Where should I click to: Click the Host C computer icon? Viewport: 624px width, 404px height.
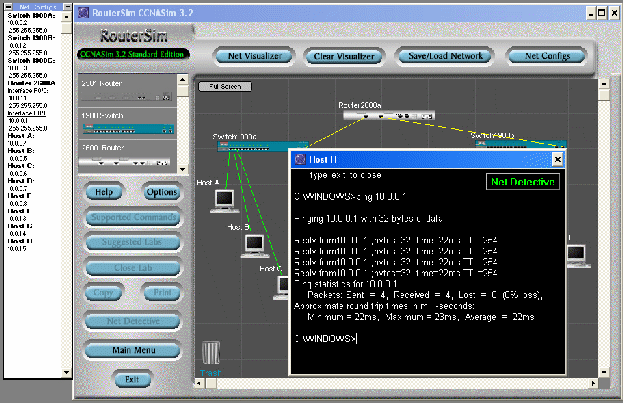coord(282,287)
